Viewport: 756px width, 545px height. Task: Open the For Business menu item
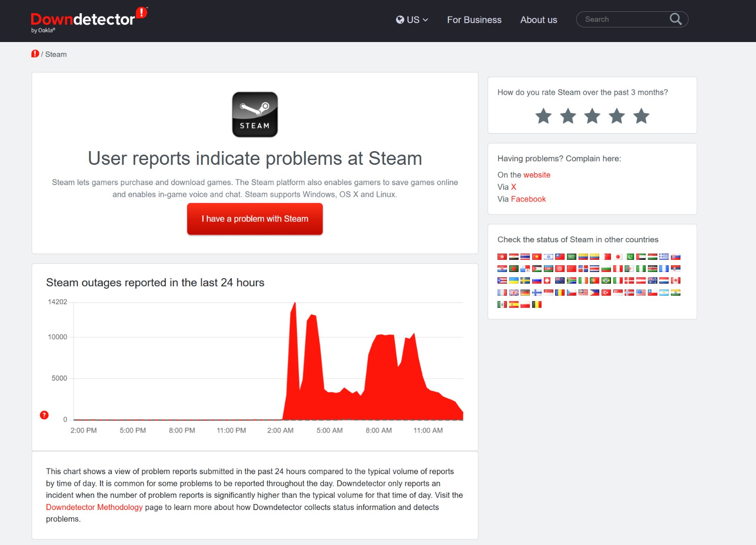coord(474,20)
